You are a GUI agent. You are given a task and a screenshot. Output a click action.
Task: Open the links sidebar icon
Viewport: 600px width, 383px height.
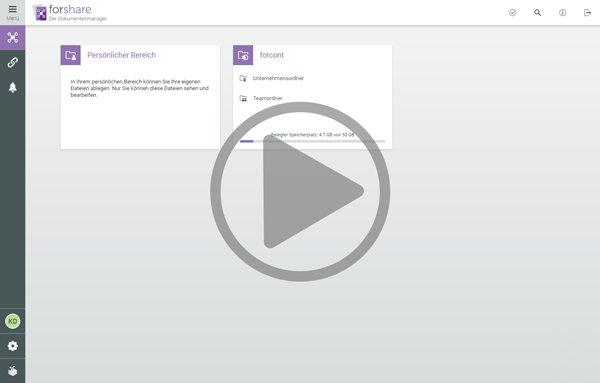click(x=12, y=62)
